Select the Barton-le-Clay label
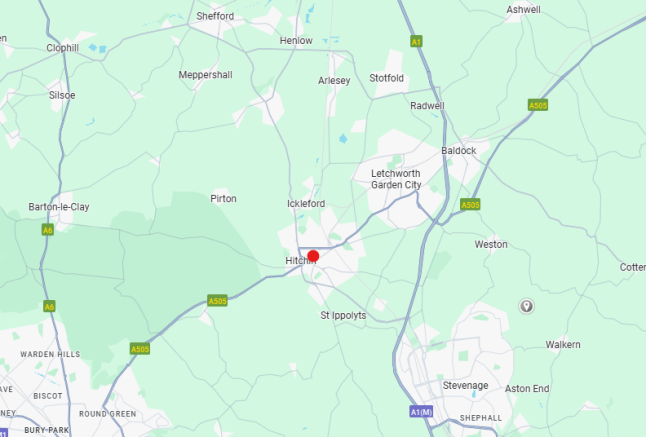Image resolution: width=646 pixels, height=437 pixels. (x=59, y=207)
